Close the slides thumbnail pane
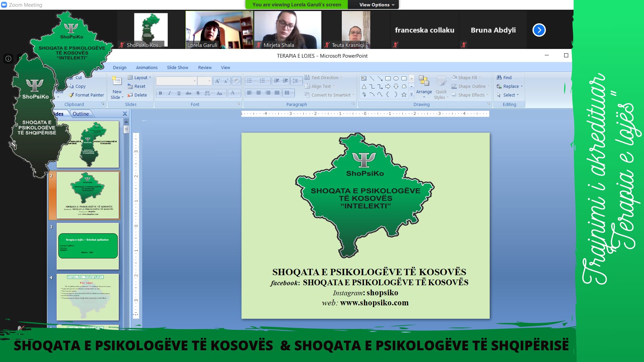644x362 pixels. [x=125, y=114]
